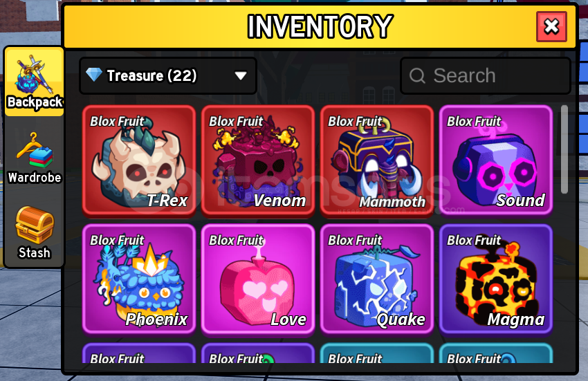Focus the Search input field

(x=485, y=76)
